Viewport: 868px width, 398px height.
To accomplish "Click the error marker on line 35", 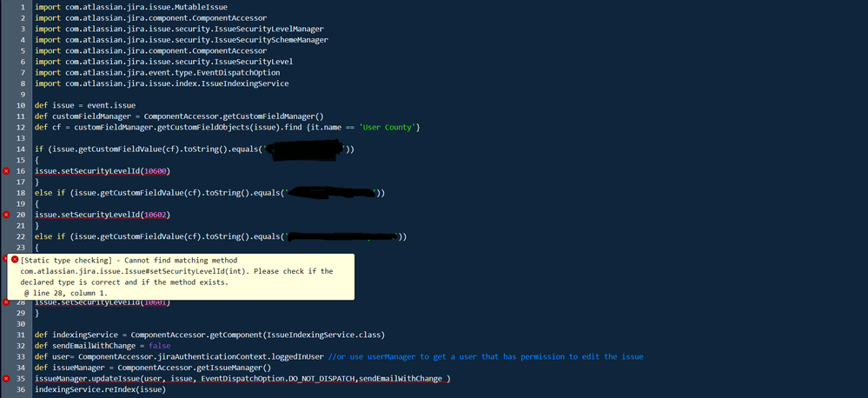I will (x=6, y=379).
